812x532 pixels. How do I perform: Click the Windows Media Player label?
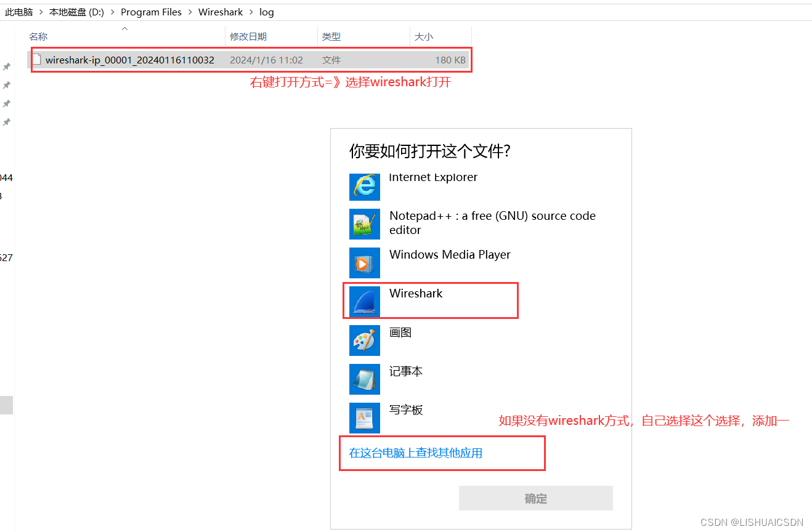coord(450,255)
